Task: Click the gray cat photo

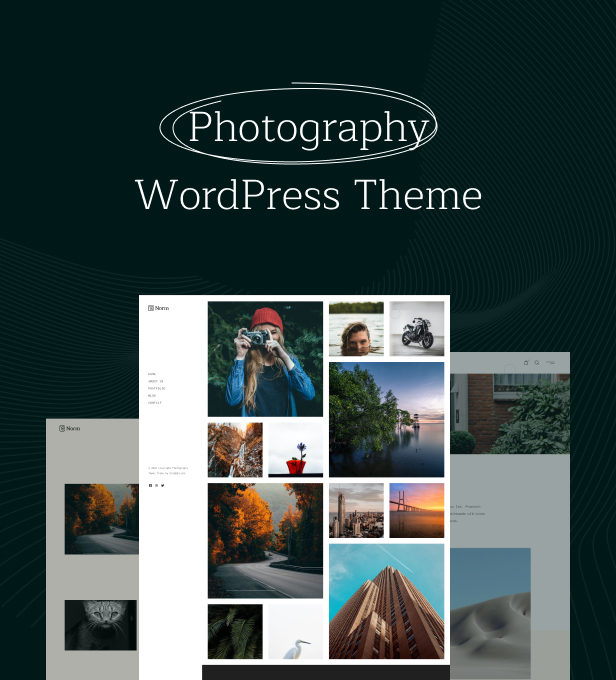Action: point(102,625)
